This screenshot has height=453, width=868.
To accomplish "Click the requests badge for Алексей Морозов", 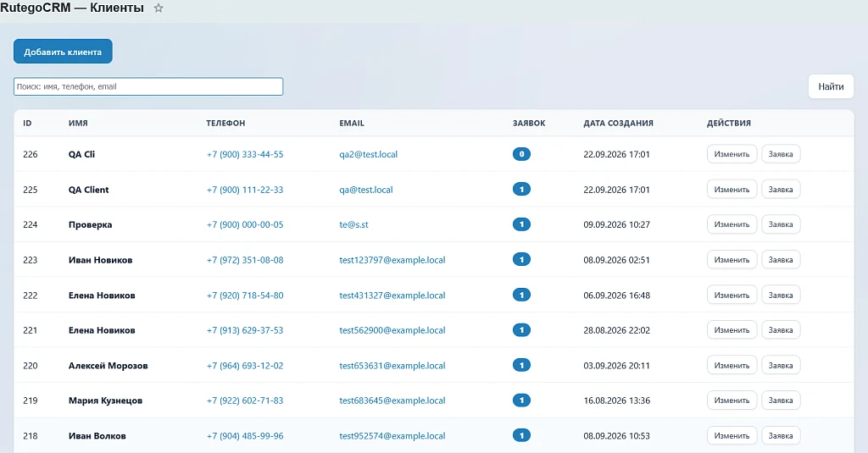I will pyautogui.click(x=521, y=365).
